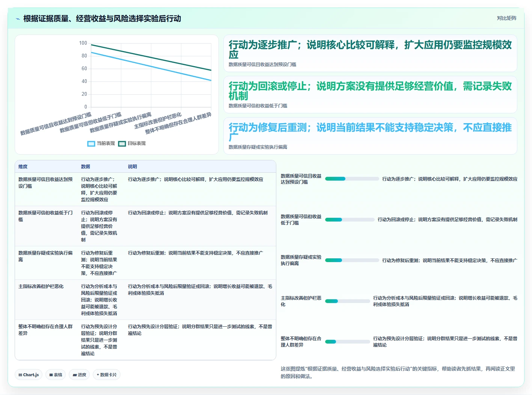Toggle the 目标表现 legend entry
Image resolution: width=532 pixels, height=395 pixels.
(132, 143)
